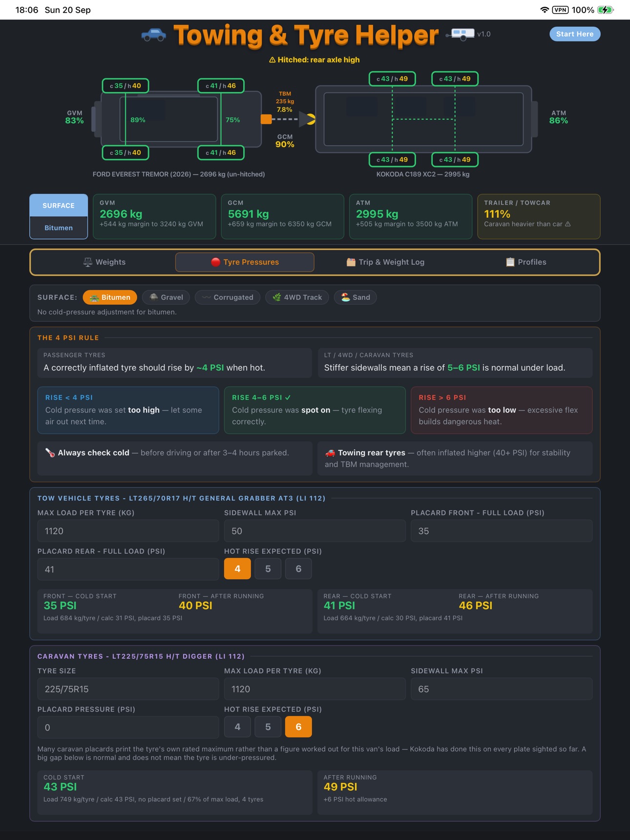Image resolution: width=630 pixels, height=840 pixels.
Task: Set tow vehicle hot rise to 5
Action: click(x=268, y=569)
